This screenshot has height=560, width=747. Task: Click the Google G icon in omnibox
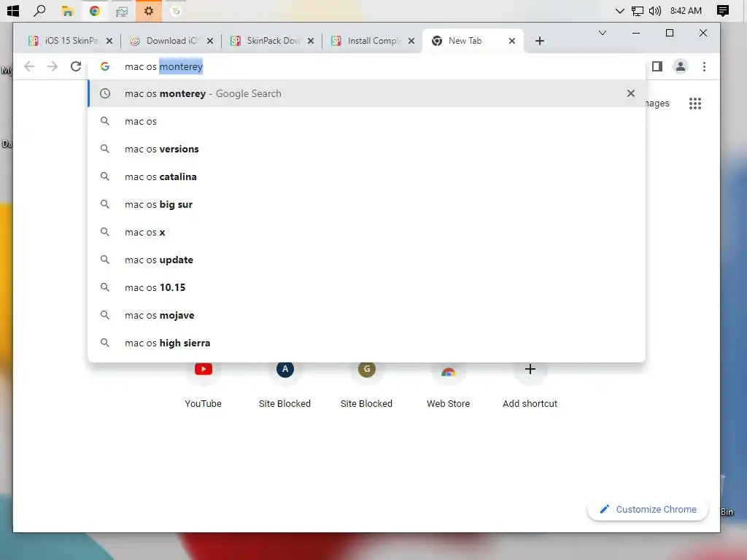click(x=105, y=66)
